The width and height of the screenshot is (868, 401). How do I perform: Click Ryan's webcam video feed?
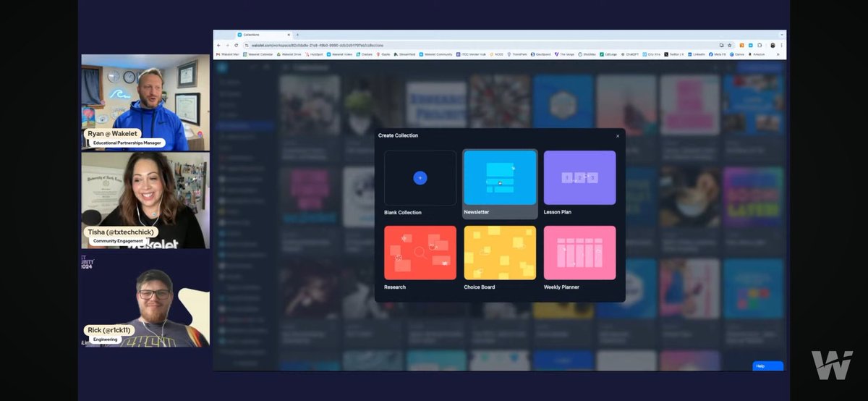(145, 102)
